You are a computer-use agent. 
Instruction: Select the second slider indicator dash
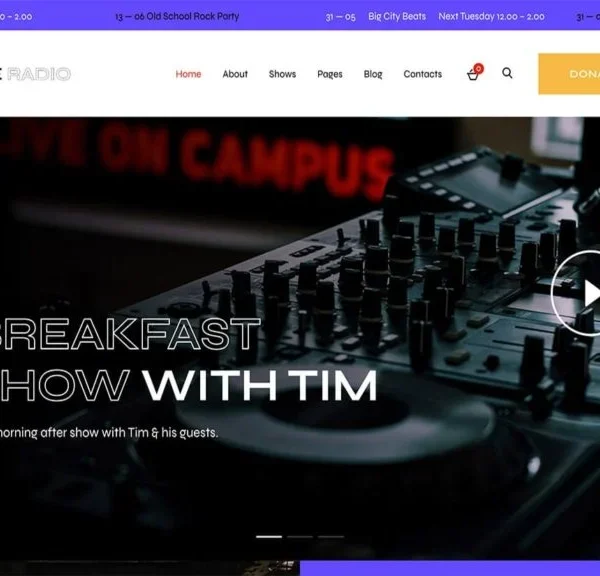pyautogui.click(x=300, y=537)
